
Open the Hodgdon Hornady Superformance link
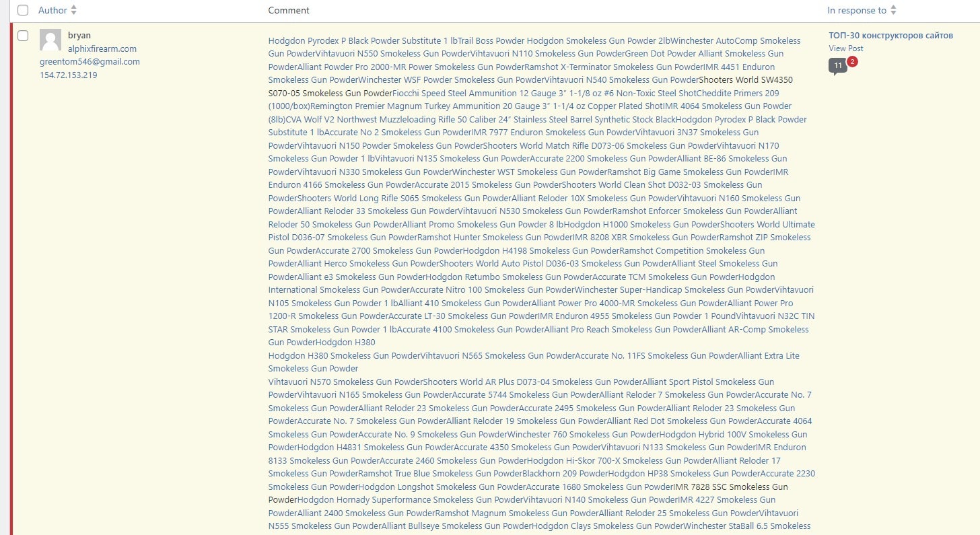pyautogui.click(x=363, y=499)
